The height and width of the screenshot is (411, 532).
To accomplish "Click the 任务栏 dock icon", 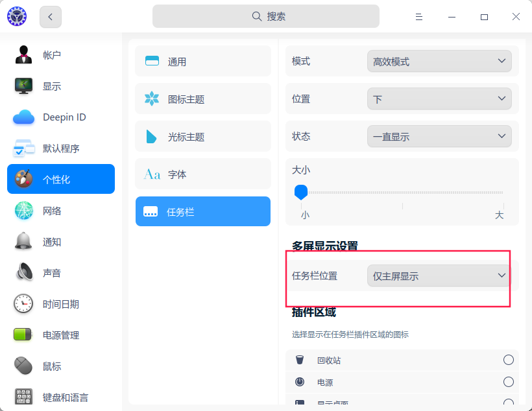I will coord(151,211).
